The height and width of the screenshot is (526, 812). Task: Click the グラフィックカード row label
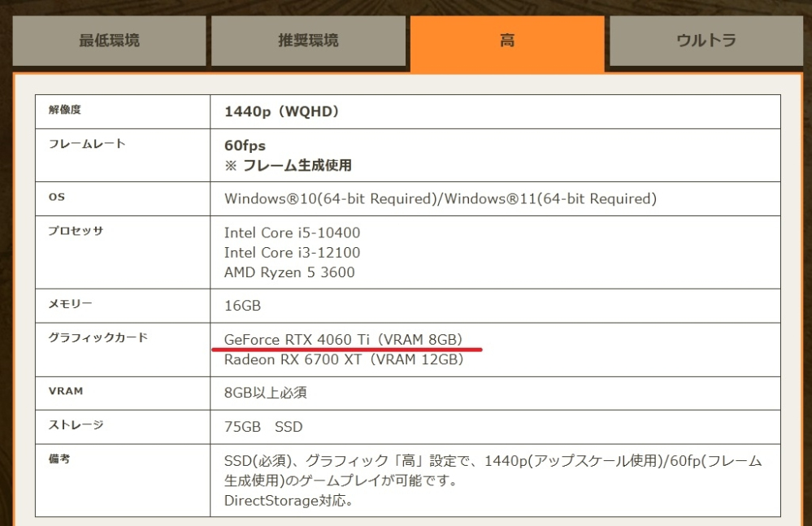coord(98,337)
